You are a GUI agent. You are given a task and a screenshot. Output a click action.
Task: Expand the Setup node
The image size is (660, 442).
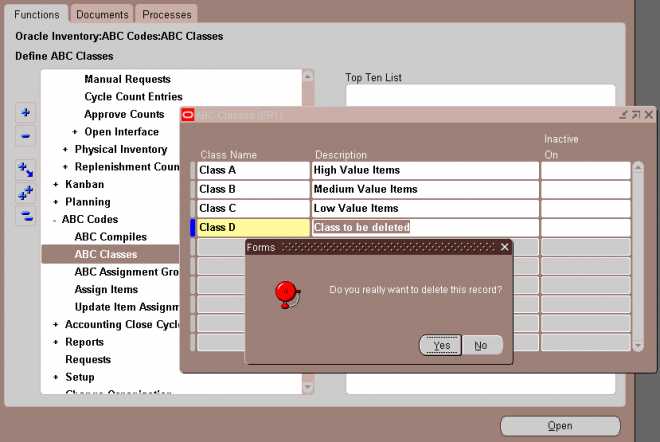click(x=55, y=377)
